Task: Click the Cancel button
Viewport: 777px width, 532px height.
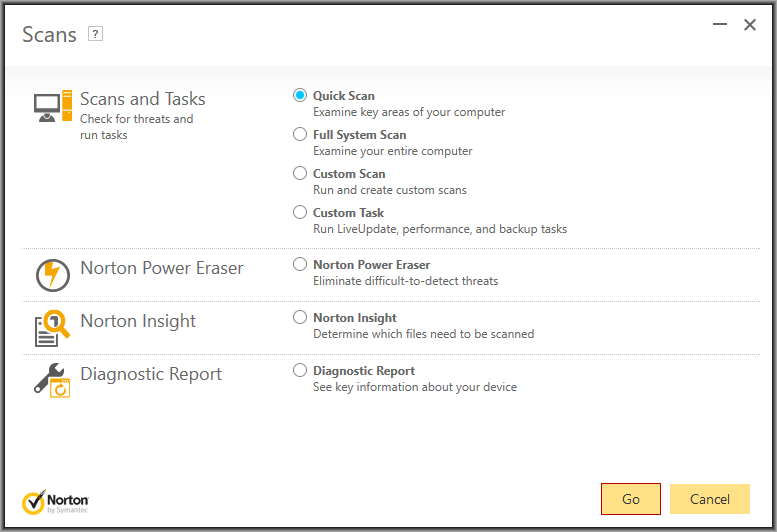Action: pyautogui.click(x=710, y=499)
